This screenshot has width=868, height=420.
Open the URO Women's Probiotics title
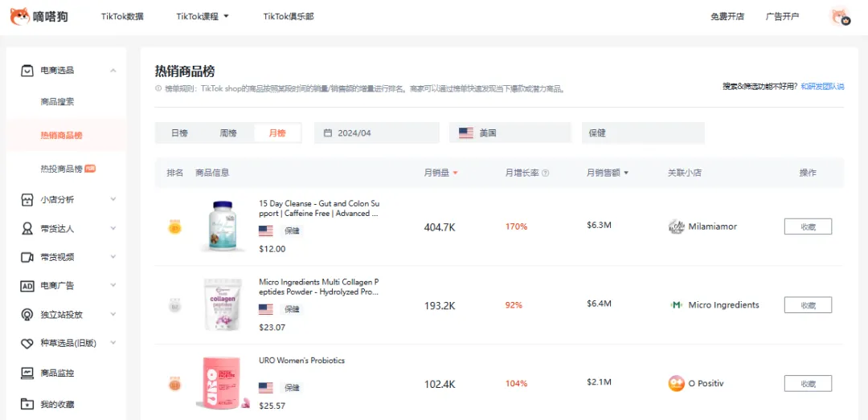301,361
